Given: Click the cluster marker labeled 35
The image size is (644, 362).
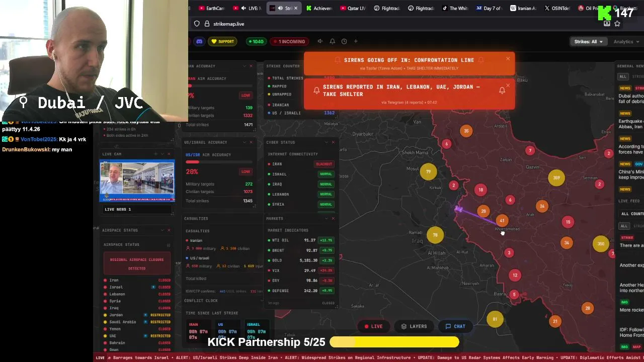Looking at the screenshot, I should pos(466,131).
